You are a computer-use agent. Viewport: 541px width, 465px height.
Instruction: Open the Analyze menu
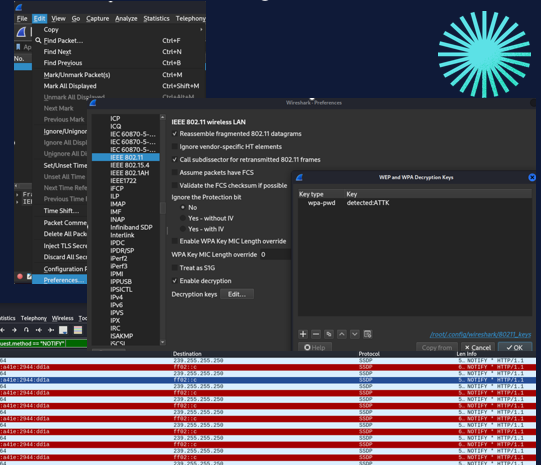[126, 19]
